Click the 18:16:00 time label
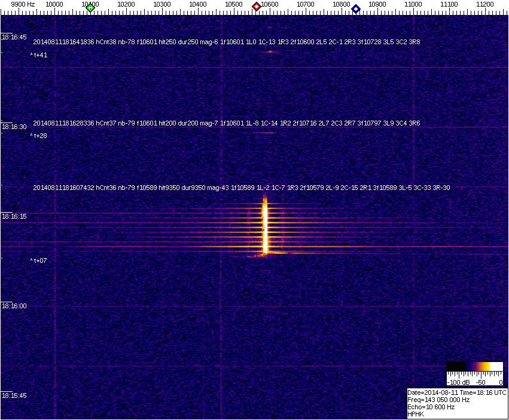The height and width of the screenshot is (420, 509). point(14,306)
